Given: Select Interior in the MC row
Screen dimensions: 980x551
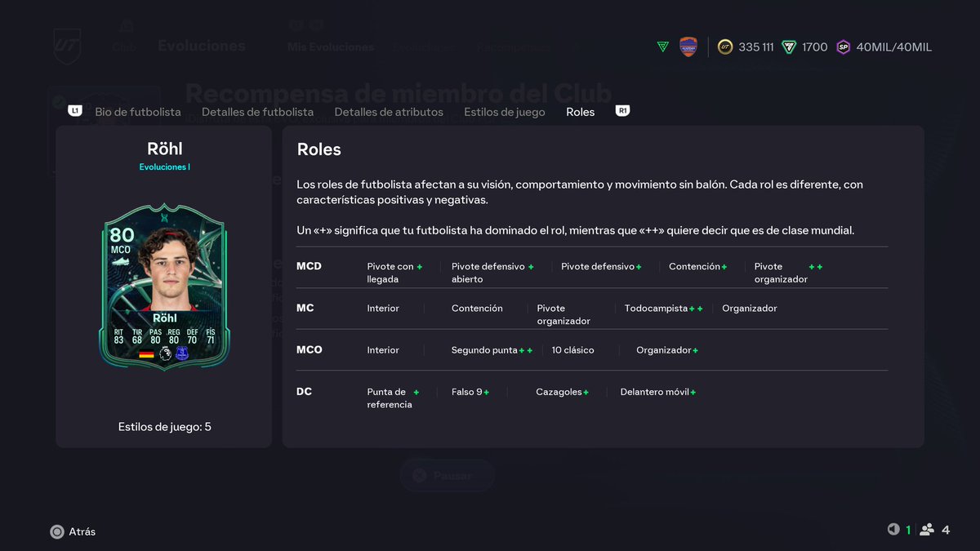Looking at the screenshot, I should pyautogui.click(x=383, y=308).
